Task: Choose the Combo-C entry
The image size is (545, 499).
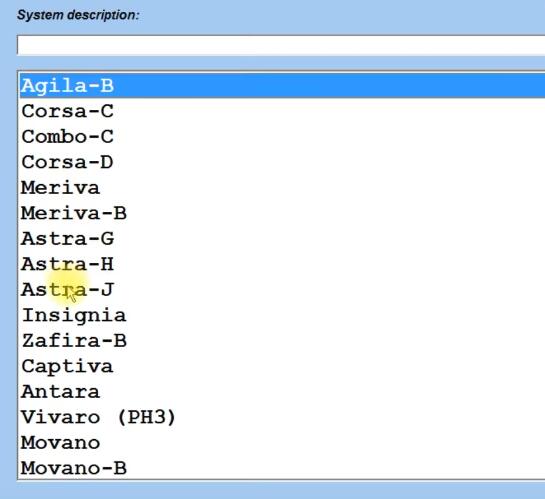Action: click(67, 137)
